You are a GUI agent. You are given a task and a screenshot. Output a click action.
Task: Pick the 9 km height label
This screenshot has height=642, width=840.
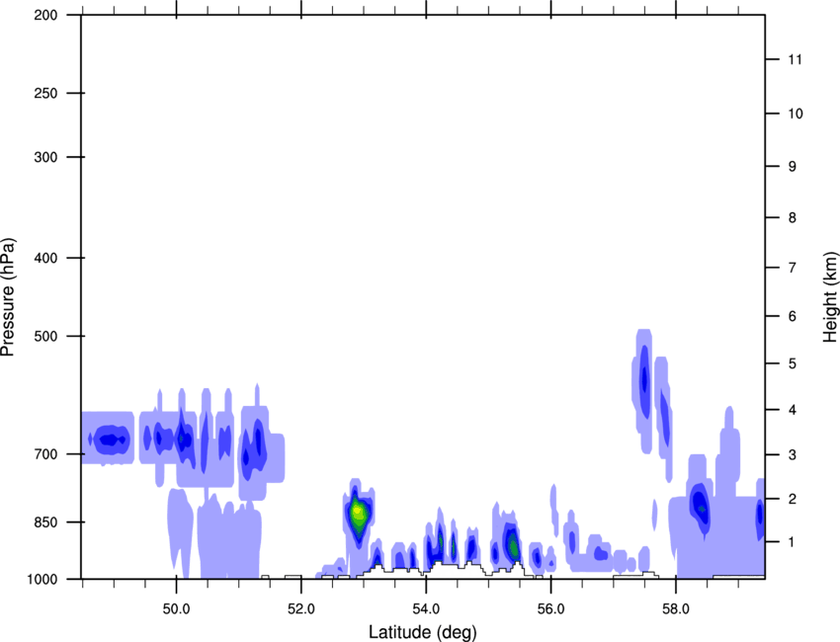pos(793,167)
